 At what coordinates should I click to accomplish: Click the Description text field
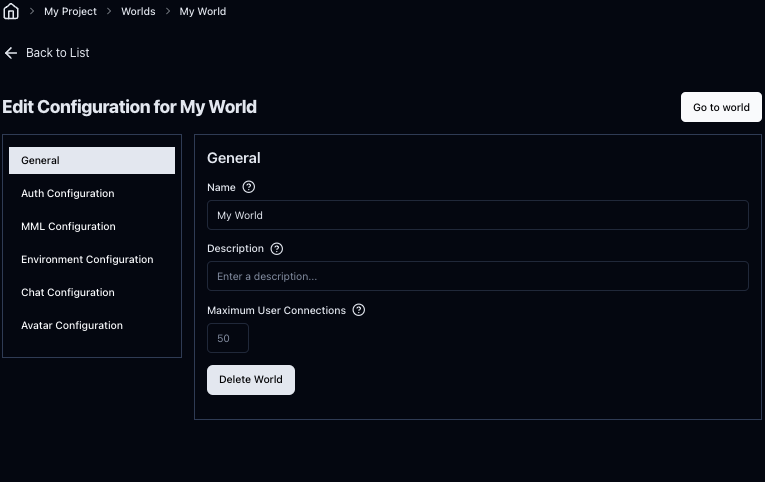pos(477,276)
